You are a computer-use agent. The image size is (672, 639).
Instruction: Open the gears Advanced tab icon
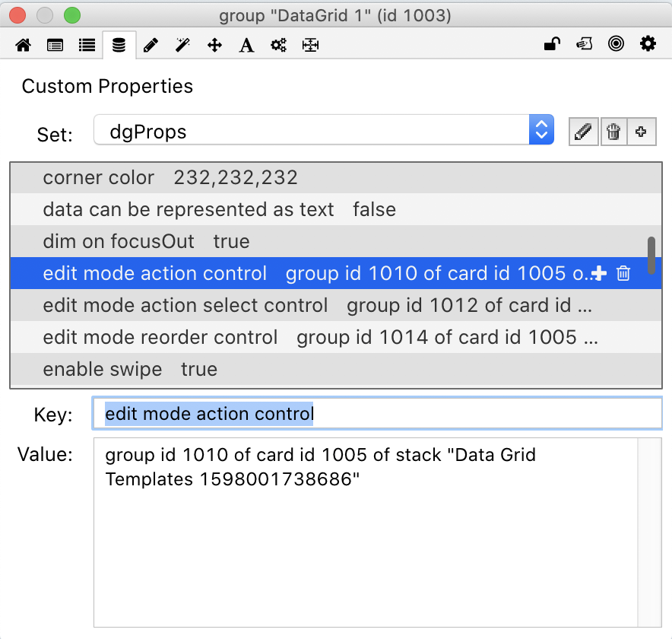pos(278,45)
